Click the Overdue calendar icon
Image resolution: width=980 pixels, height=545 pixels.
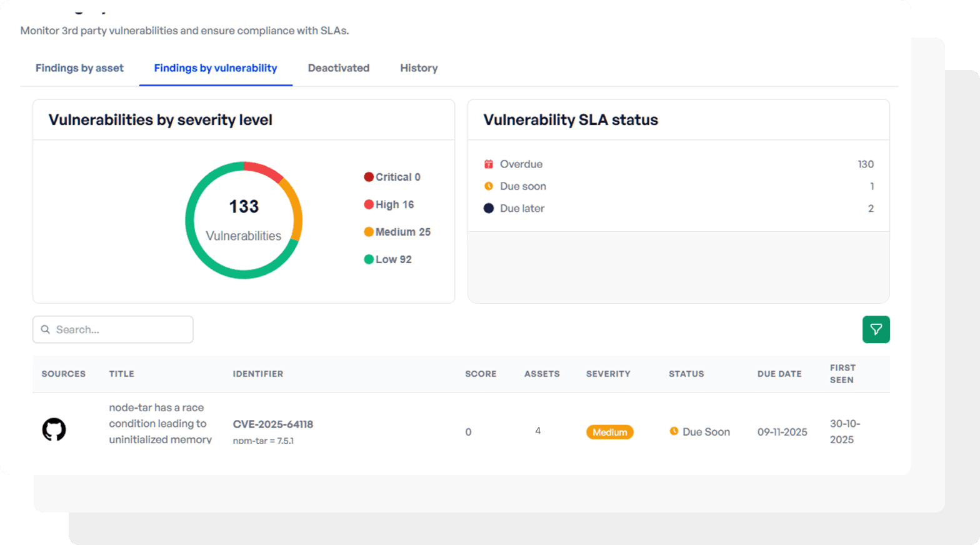pyautogui.click(x=489, y=164)
